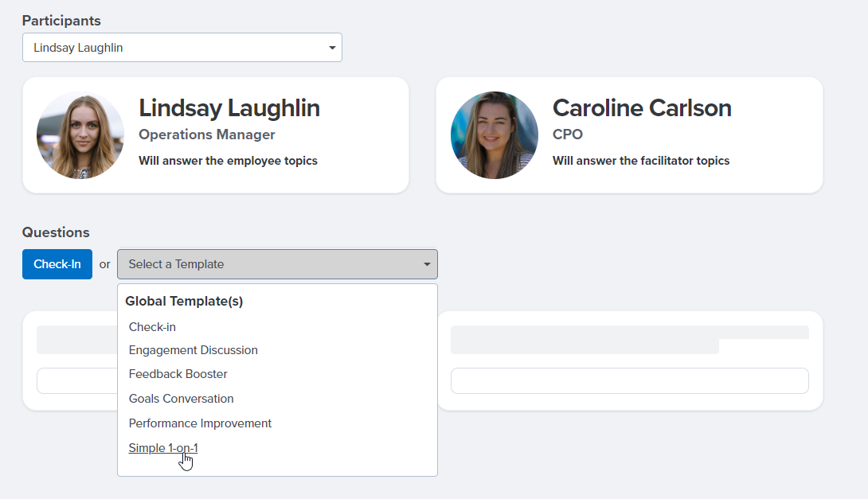Click Lindsay Laughlin's profile photo

pos(80,135)
